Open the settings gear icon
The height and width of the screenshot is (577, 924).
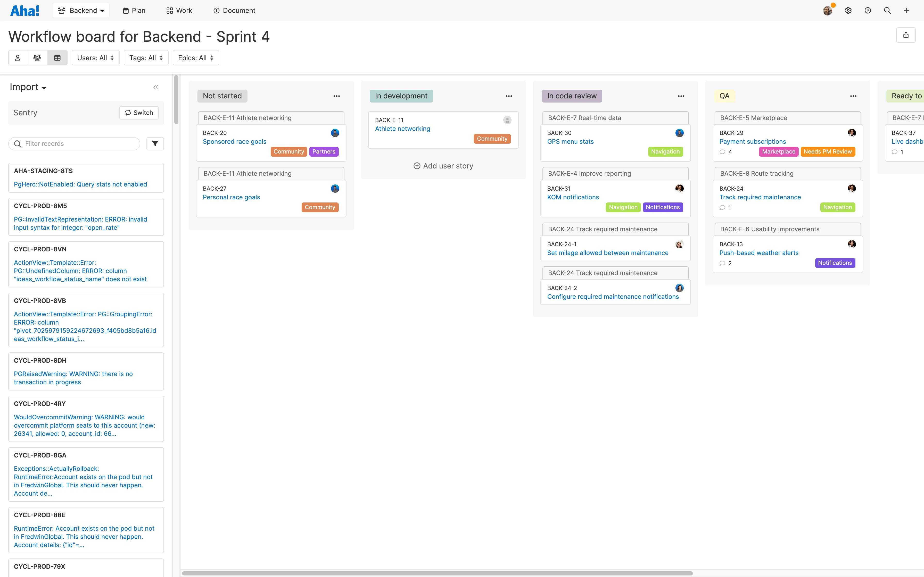coord(848,11)
